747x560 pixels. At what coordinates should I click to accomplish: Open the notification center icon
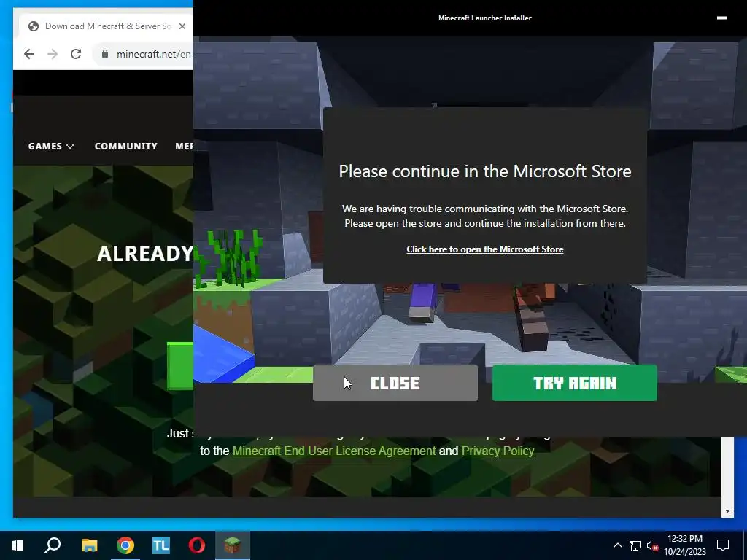pos(723,545)
